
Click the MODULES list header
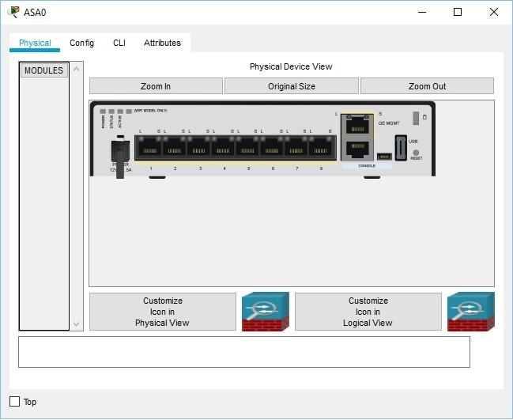pos(43,70)
